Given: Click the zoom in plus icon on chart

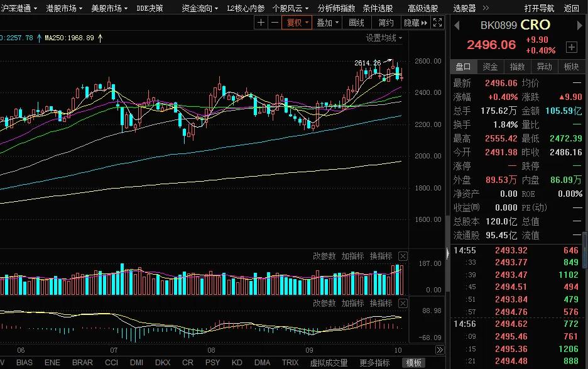Looking at the screenshot, I should tap(261, 22).
